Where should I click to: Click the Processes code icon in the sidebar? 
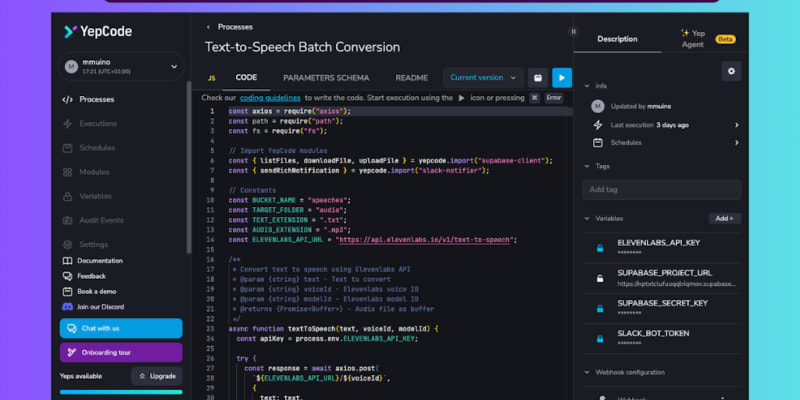point(67,99)
